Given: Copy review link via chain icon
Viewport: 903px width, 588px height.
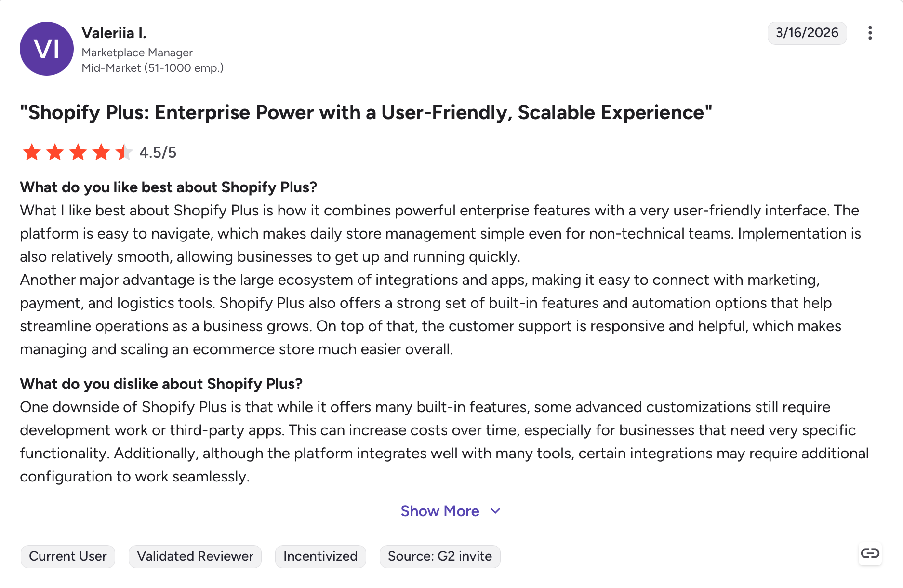Looking at the screenshot, I should [x=870, y=553].
